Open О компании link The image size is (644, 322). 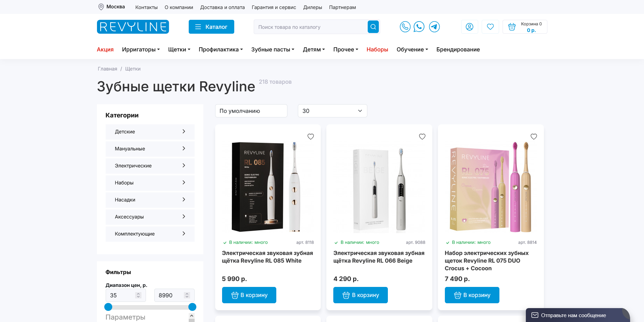pos(179,7)
